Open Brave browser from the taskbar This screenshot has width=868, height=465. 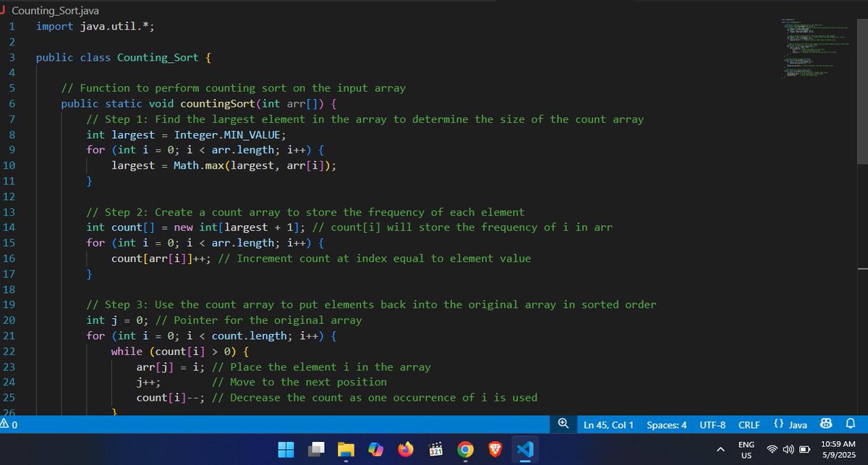coord(495,449)
